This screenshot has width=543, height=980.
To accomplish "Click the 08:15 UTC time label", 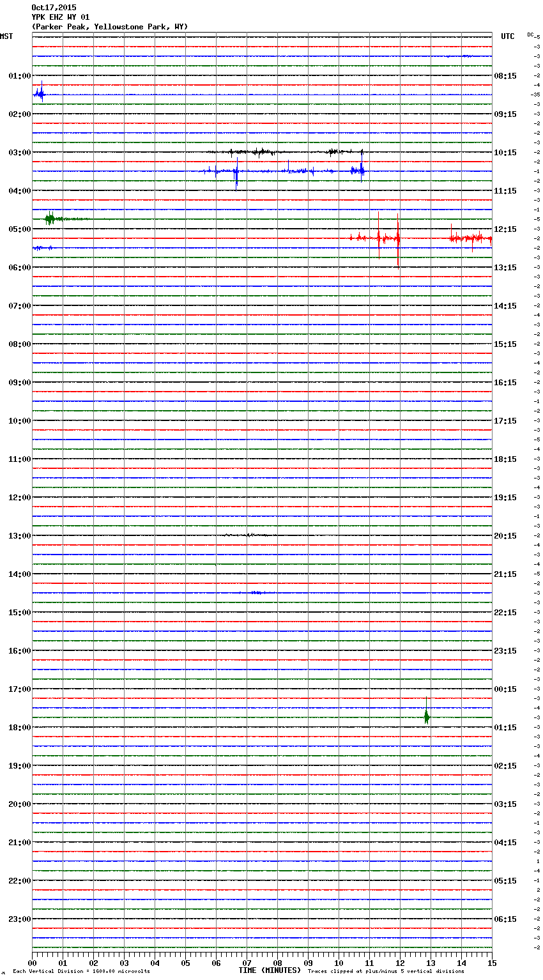I will pyautogui.click(x=505, y=76).
